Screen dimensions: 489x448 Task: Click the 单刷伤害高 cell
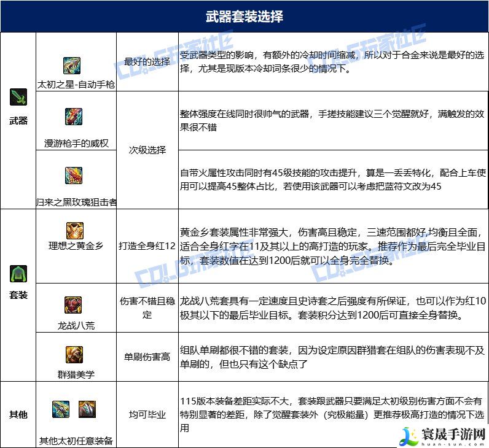147,357
